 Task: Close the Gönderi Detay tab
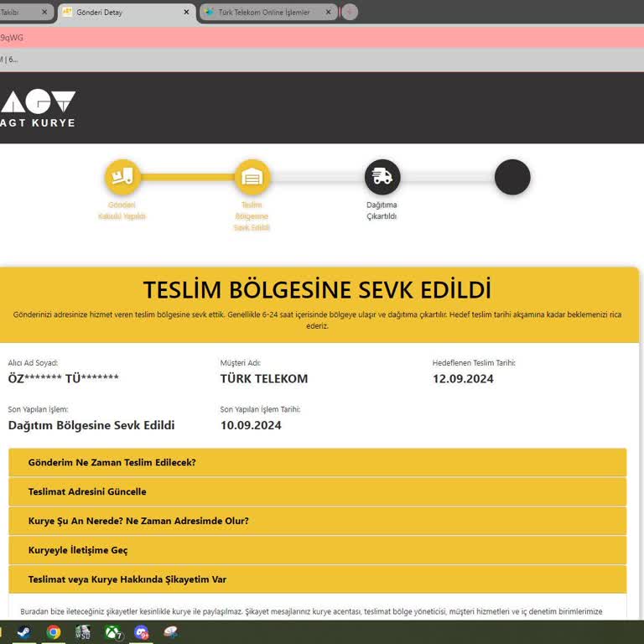tap(186, 13)
